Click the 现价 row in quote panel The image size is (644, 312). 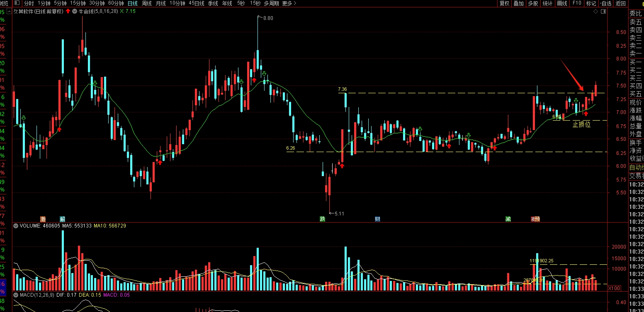click(637, 102)
